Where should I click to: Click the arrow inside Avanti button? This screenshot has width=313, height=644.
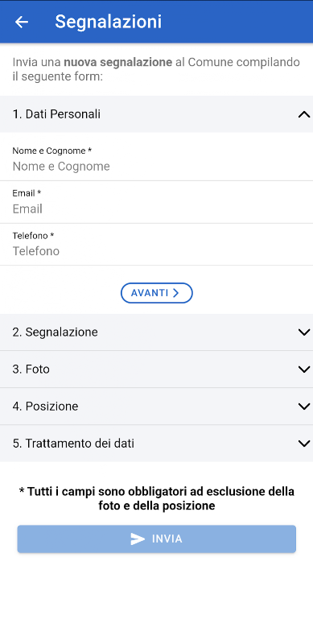pos(175,293)
